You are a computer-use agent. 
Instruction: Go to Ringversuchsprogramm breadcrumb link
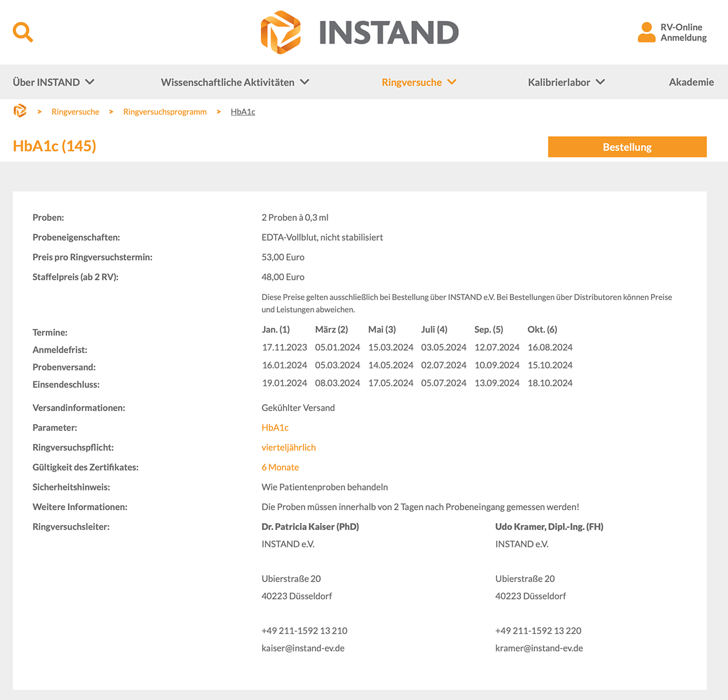tap(165, 112)
